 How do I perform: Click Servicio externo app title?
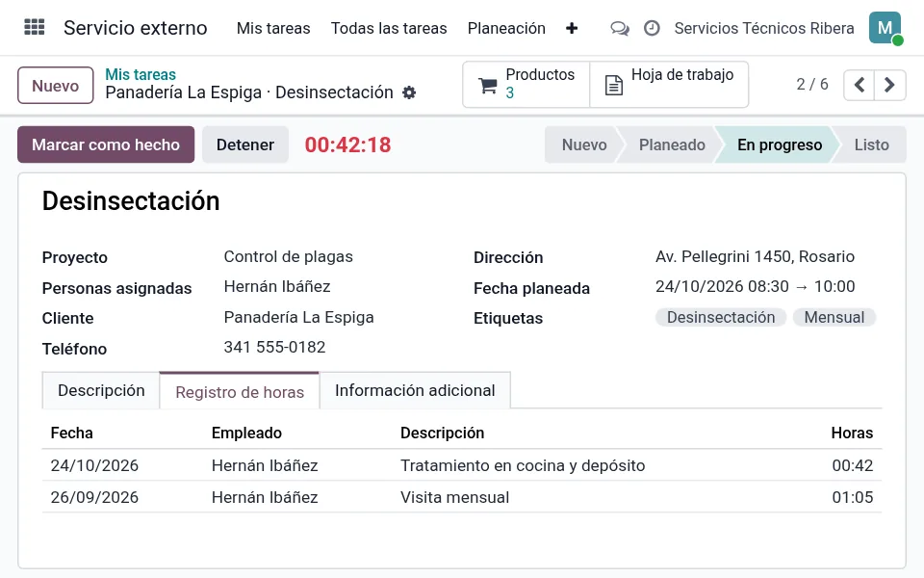pyautogui.click(x=136, y=28)
